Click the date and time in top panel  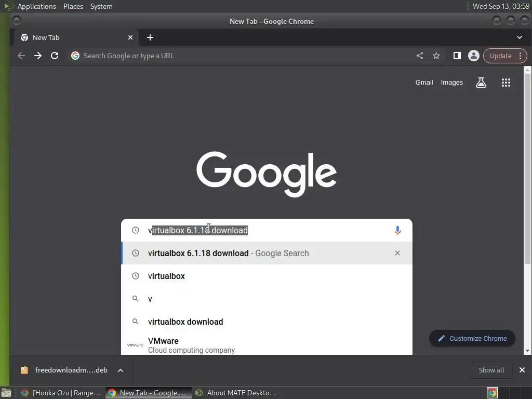(x=501, y=6)
